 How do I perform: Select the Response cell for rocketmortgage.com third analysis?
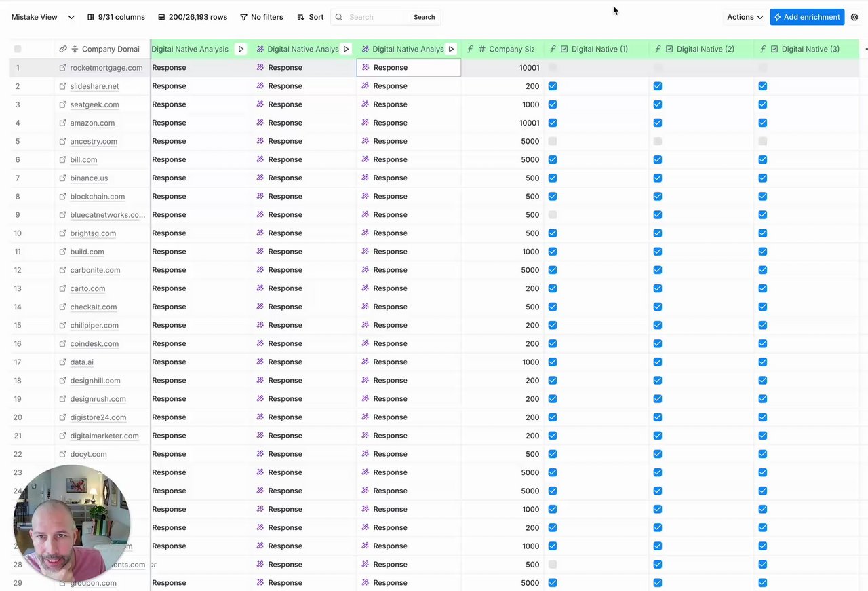[409, 68]
